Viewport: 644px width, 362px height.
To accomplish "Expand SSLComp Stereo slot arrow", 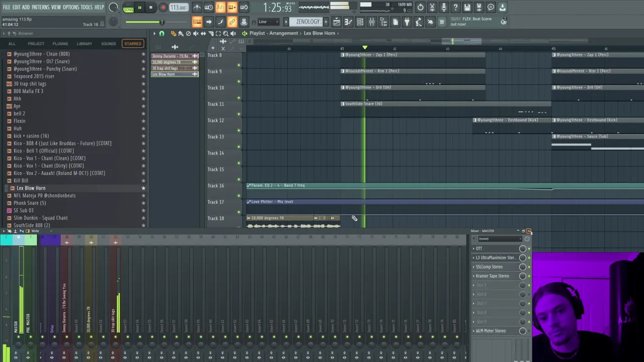I will pos(473,266).
